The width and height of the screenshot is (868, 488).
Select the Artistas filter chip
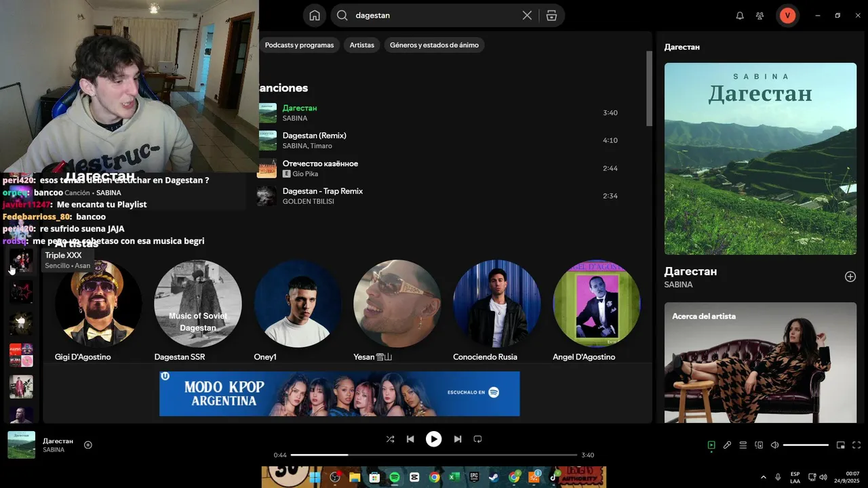[362, 45]
